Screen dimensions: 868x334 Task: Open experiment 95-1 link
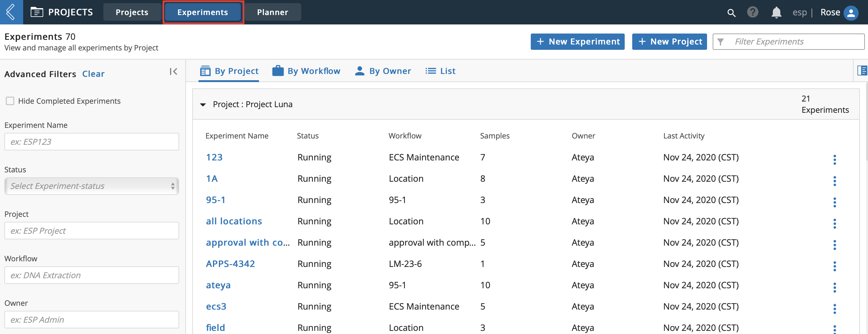[x=216, y=200]
